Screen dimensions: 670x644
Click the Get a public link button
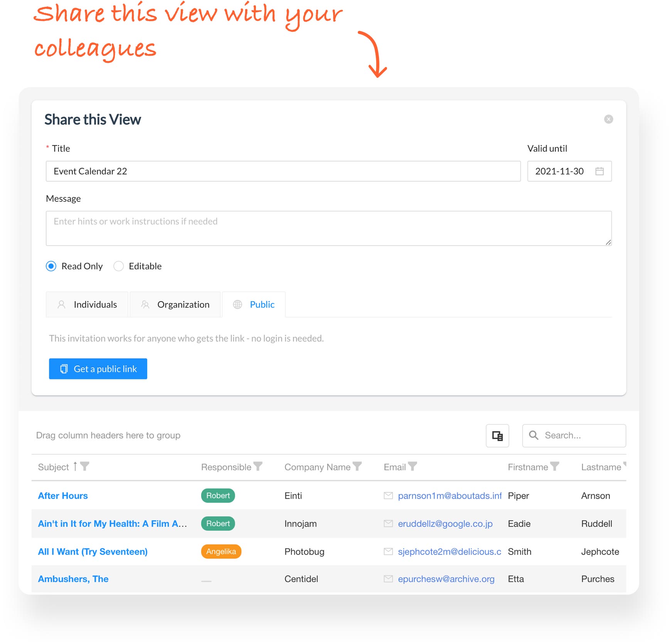98,369
